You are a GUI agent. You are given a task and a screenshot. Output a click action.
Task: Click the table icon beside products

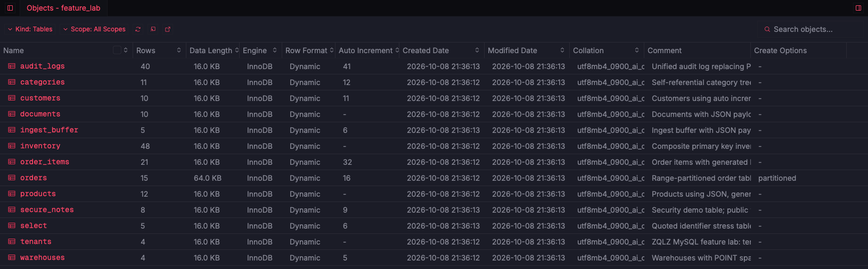(12, 194)
